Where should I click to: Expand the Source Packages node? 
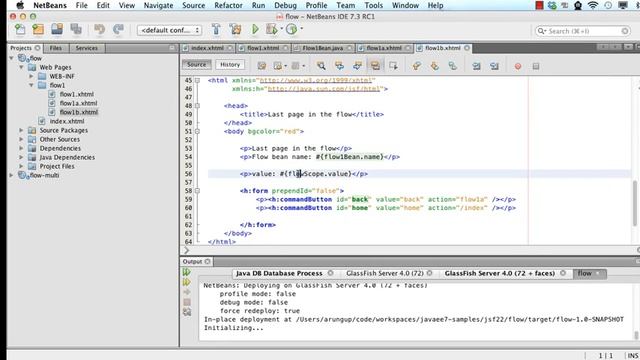tap(21, 130)
